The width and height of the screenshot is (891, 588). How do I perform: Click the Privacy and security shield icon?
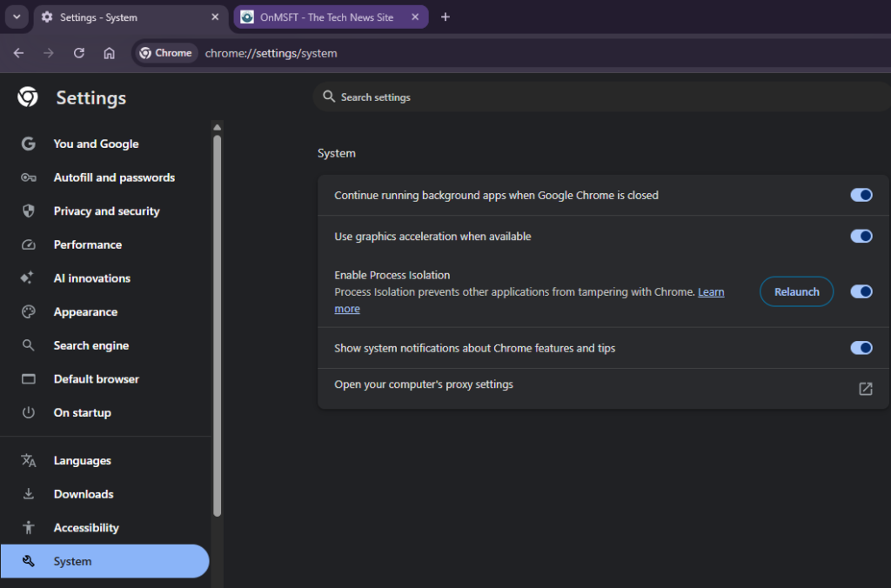28,211
